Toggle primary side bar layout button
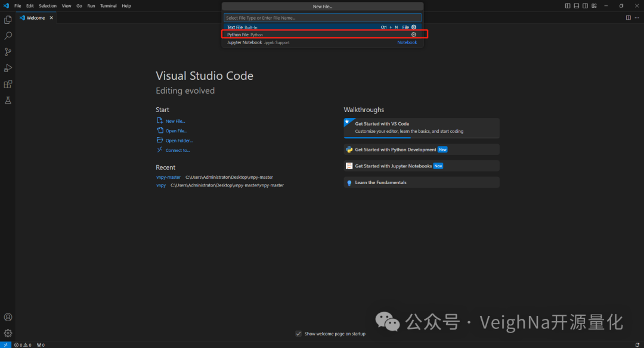644x348 pixels. 568,5
